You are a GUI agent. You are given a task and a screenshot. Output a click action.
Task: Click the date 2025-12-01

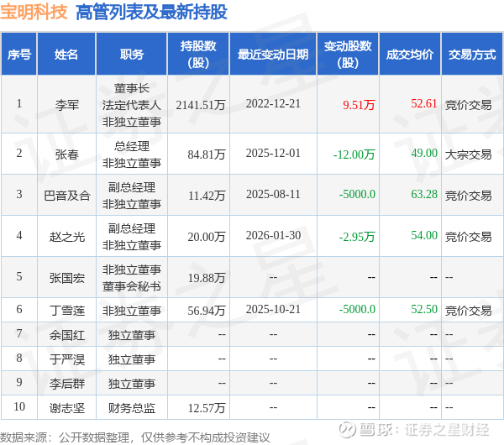273,154
